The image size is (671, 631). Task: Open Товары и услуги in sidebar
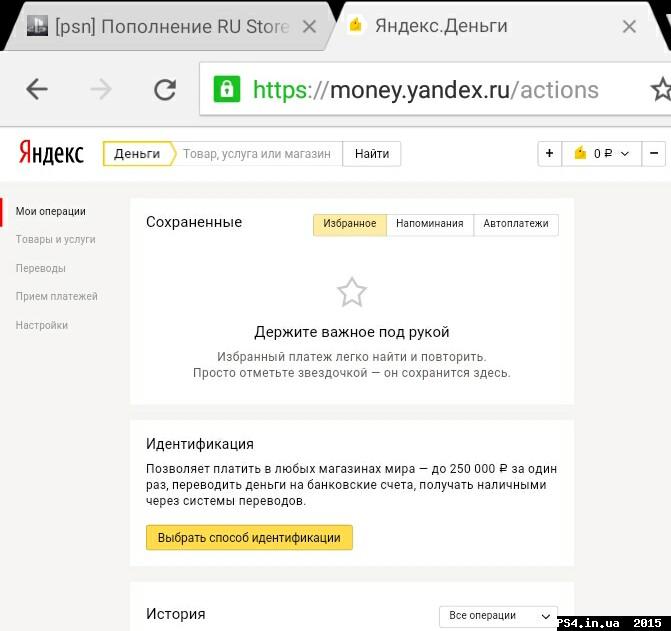(55, 240)
